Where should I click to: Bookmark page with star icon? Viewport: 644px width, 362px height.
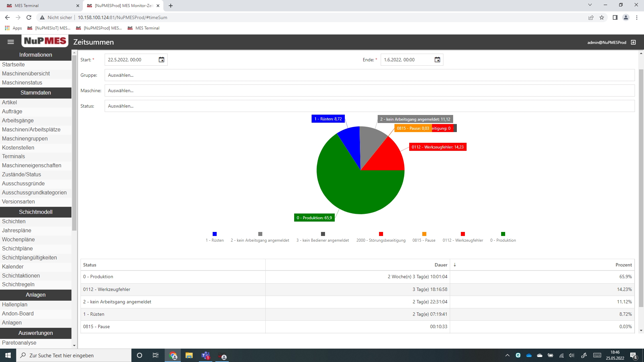[602, 17]
